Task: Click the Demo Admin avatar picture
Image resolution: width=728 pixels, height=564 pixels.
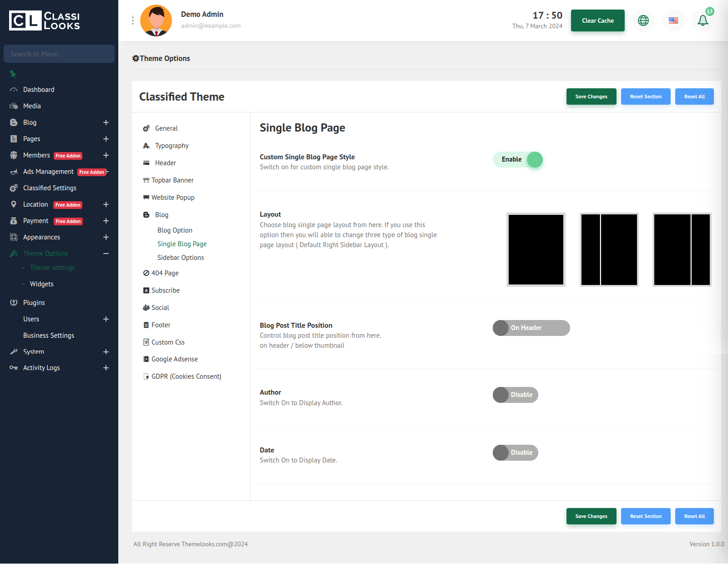Action: point(156,20)
